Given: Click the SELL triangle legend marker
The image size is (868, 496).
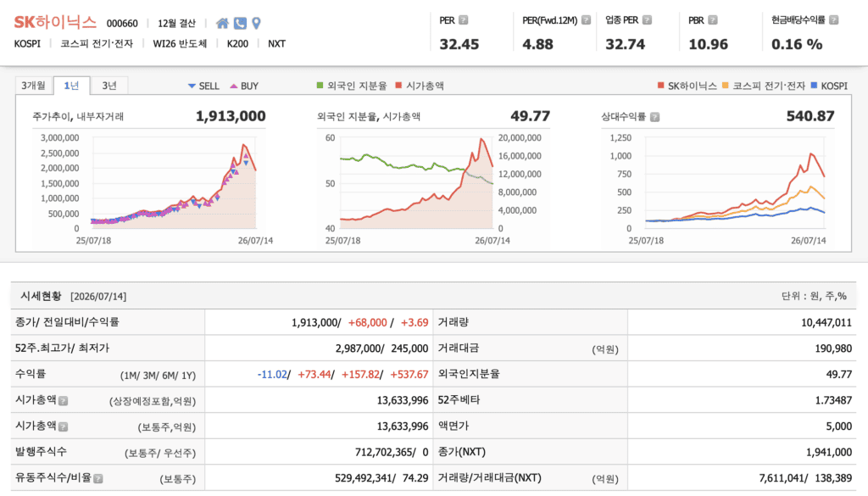Looking at the screenshot, I should (192, 86).
